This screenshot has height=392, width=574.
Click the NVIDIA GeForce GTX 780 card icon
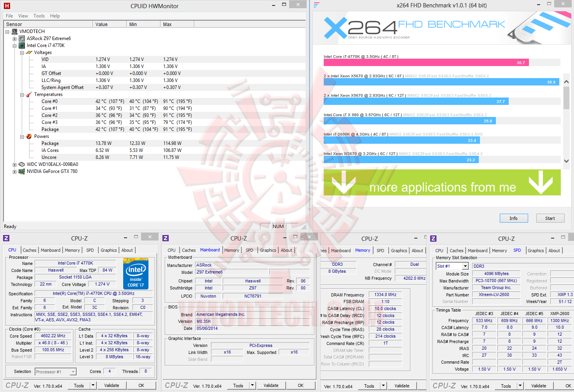coord(22,171)
